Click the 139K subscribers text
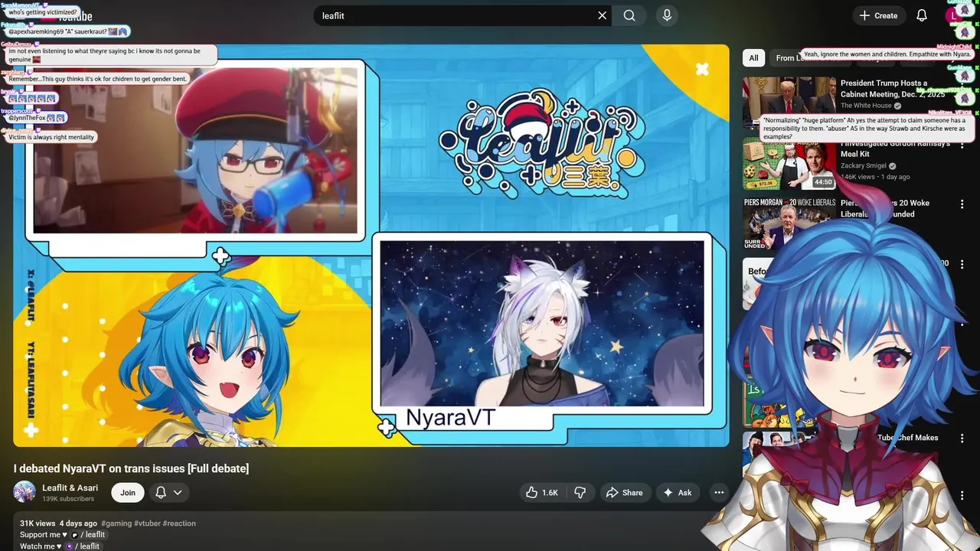The height and width of the screenshot is (551, 980). coord(68,499)
